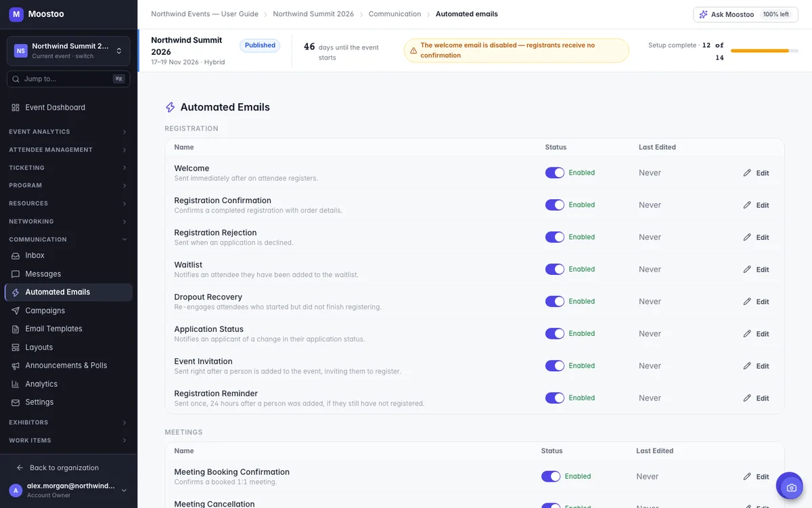The height and width of the screenshot is (508, 812).
Task: Click the welcome email disabled warning banner
Action: click(x=516, y=51)
